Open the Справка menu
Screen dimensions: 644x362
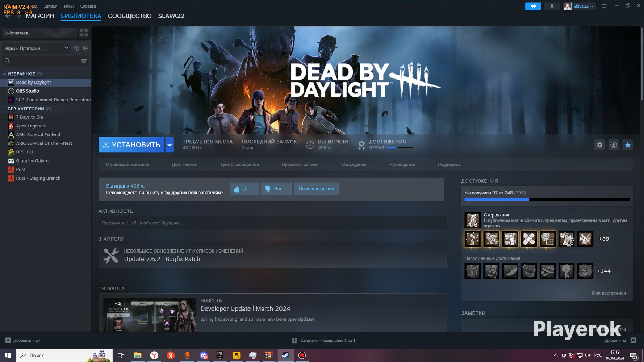[88, 6]
